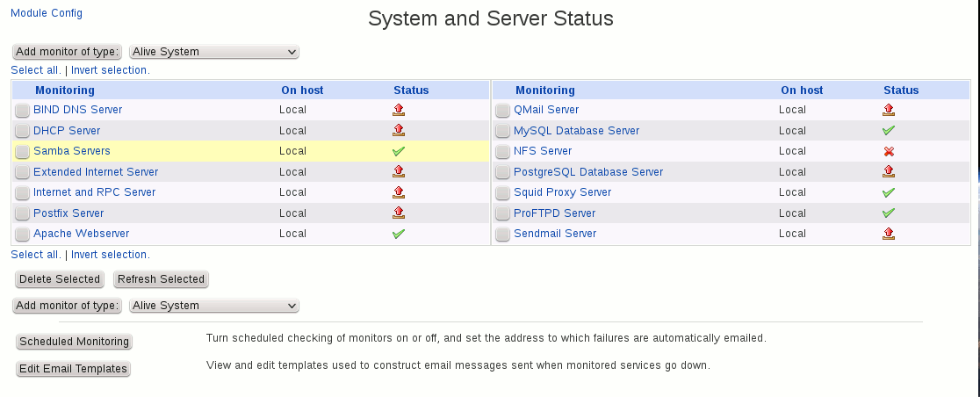The width and height of the screenshot is (980, 397).
Task: Open the NFS Server monitor
Action: [x=543, y=151]
